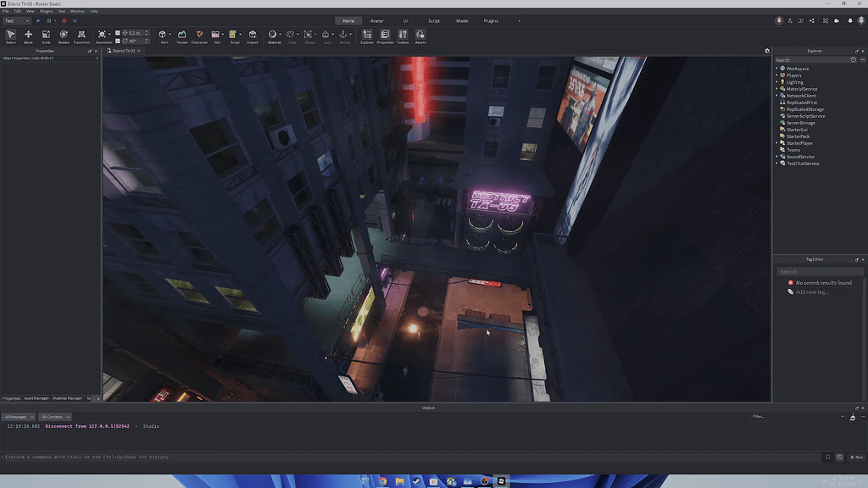The height and width of the screenshot is (488, 868).
Task: Switch to the Plugins ribbon tab
Action: (491, 21)
